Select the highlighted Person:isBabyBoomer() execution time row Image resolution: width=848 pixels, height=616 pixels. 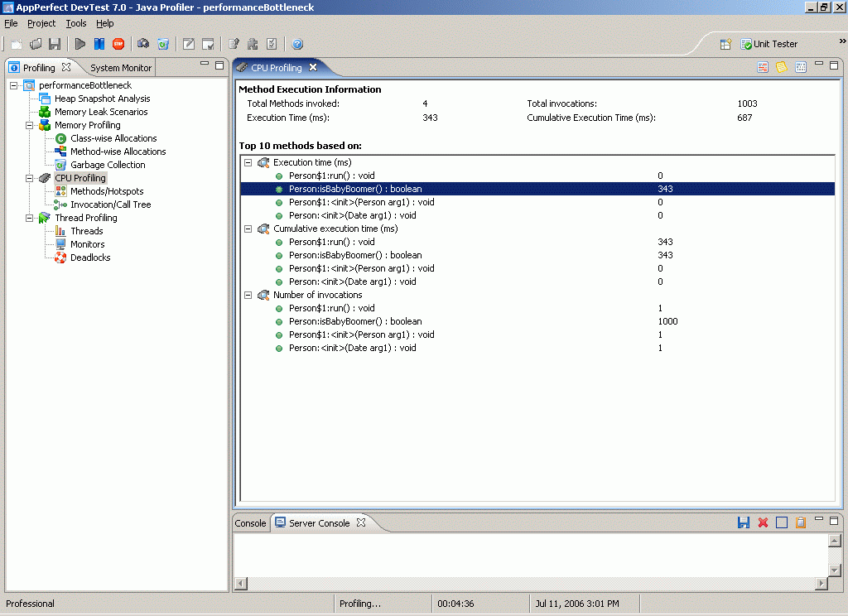tap(537, 189)
